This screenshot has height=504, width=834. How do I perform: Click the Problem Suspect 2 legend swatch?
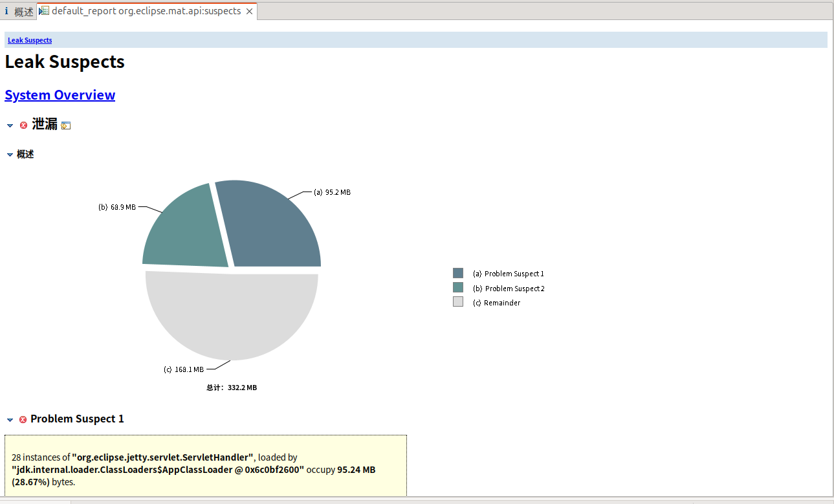point(458,287)
